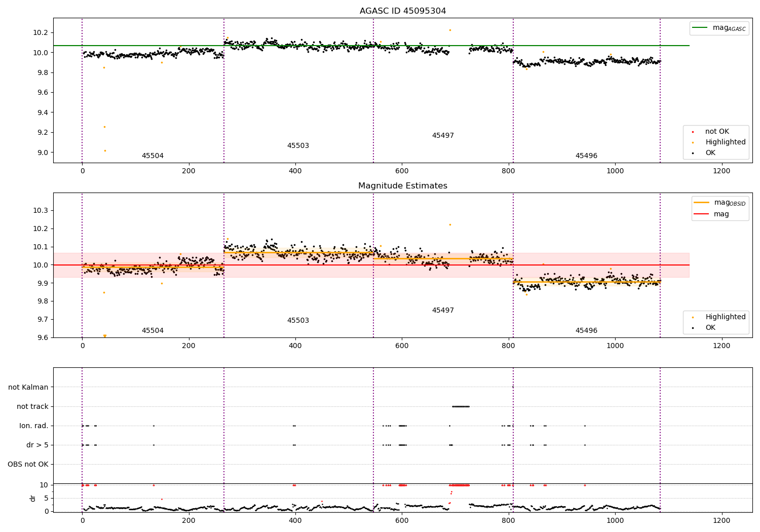Click y-axis tick 9.7 in Magnitude Estimates plot
Image resolution: width=760 pixels, height=532 pixels.
pos(42,320)
